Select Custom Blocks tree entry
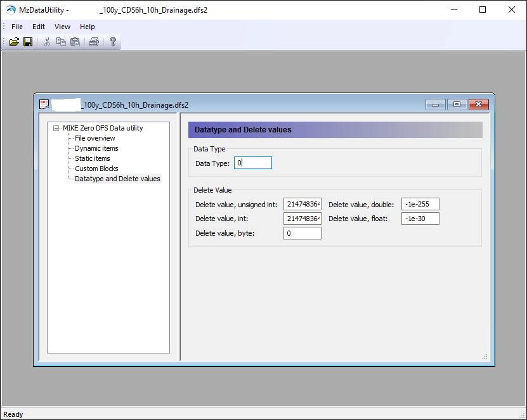 point(96,169)
